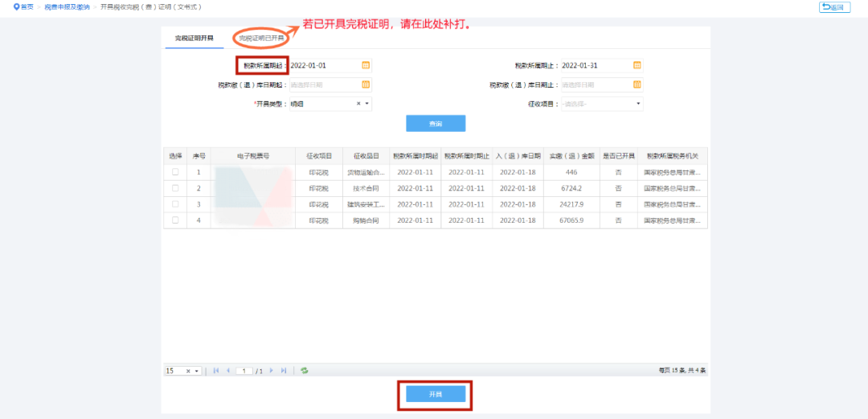Click the amount cell 446

tap(571, 172)
